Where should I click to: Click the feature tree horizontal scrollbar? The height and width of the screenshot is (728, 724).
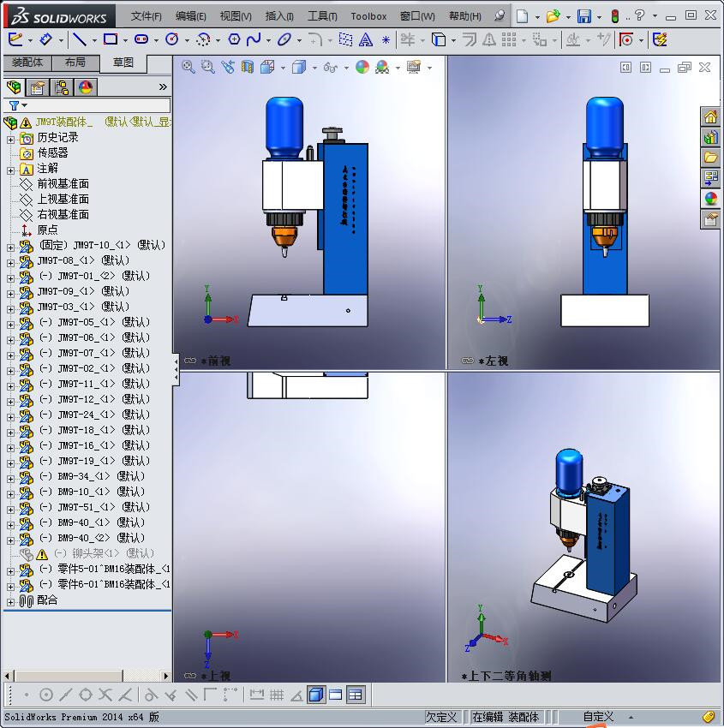[69, 676]
